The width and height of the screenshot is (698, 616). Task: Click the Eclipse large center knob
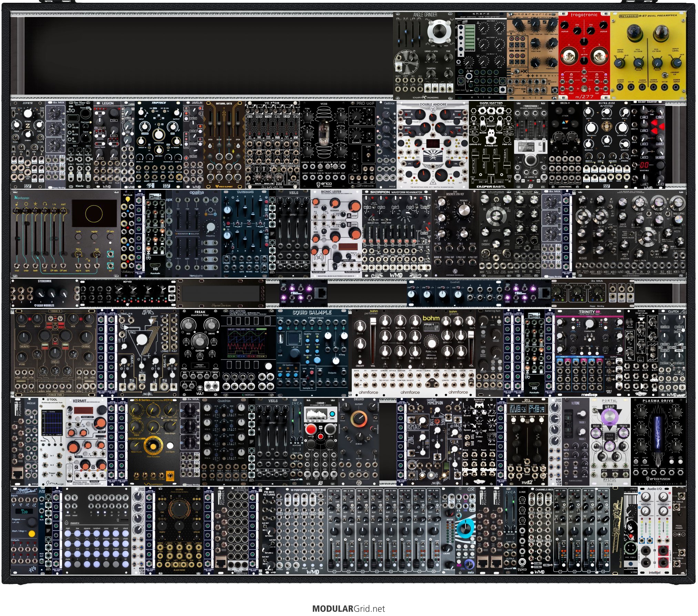[x=179, y=509]
